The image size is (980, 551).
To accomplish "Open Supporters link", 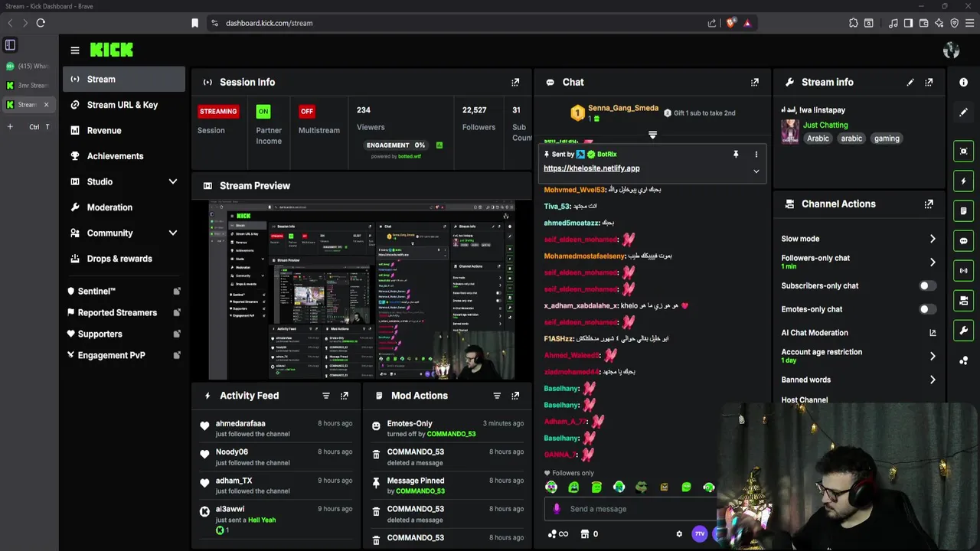I will (122, 334).
